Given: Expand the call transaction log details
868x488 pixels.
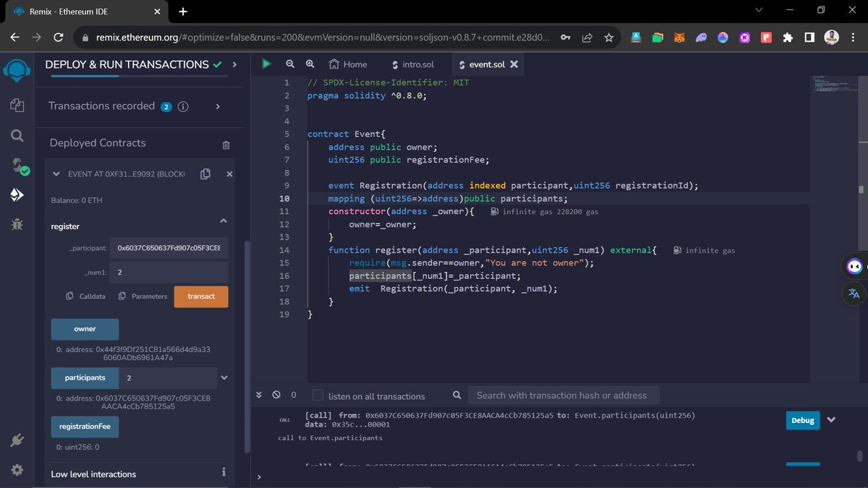Looking at the screenshot, I should coord(831,420).
